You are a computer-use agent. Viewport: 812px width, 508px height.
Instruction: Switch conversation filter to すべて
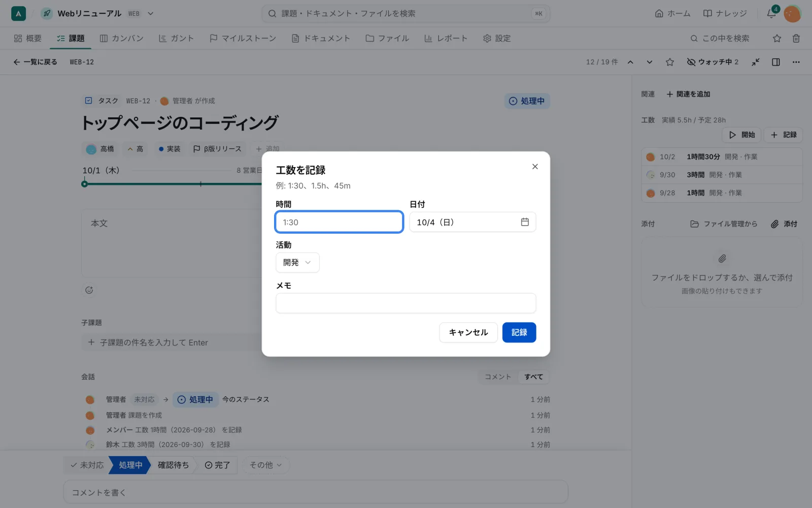point(533,377)
